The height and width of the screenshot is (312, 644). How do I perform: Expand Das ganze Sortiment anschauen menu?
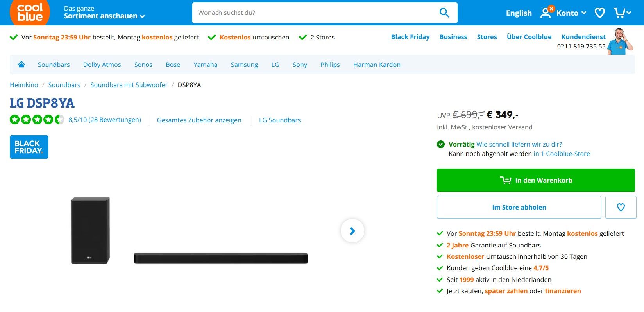point(104,13)
